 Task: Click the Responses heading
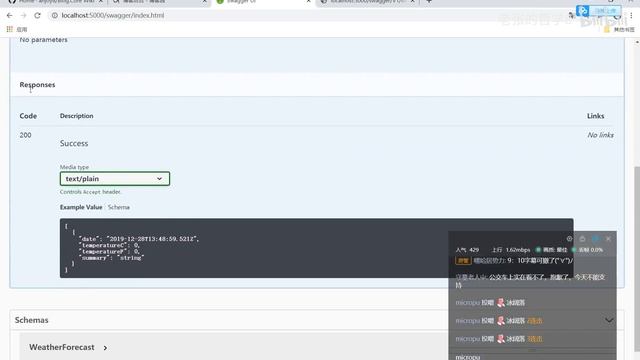(37, 85)
